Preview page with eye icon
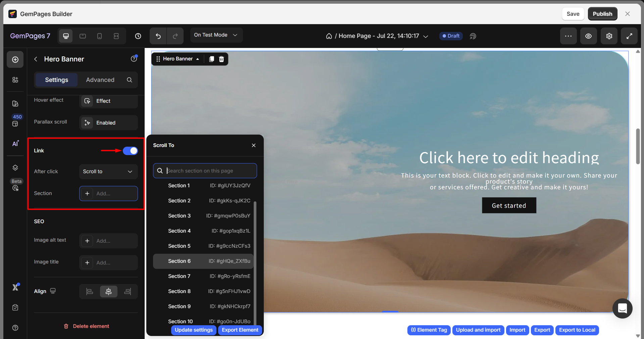This screenshot has height=339, width=644. tap(588, 36)
